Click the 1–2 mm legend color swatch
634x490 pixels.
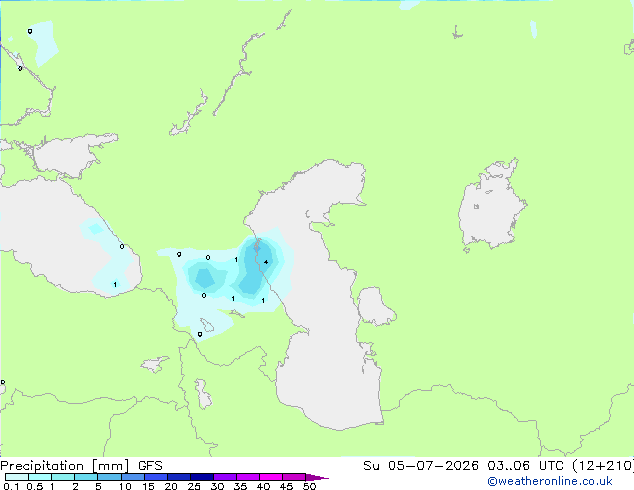[63, 477]
